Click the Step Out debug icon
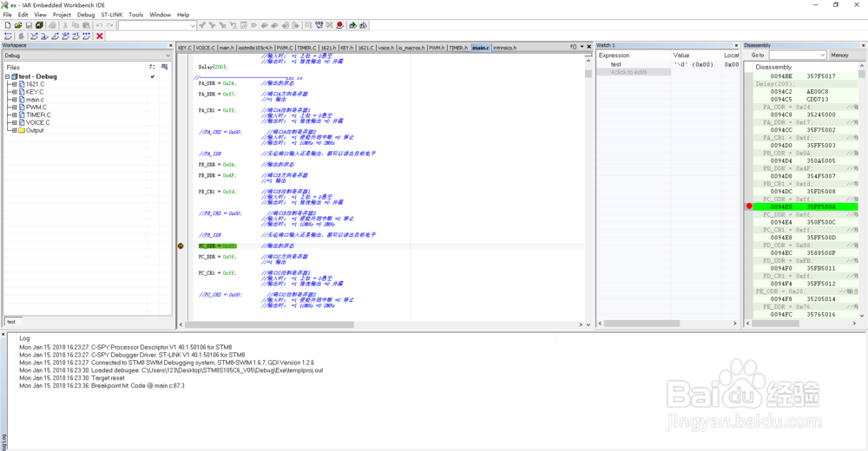 point(56,36)
